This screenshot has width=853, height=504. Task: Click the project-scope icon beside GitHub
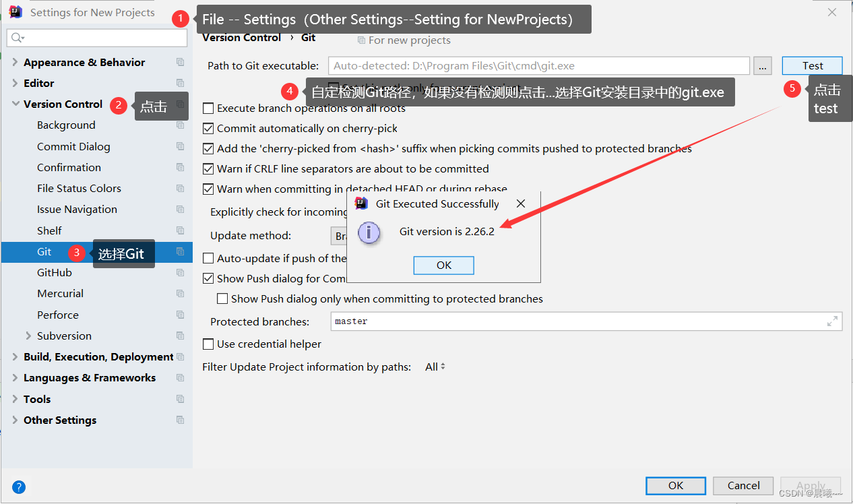pos(180,273)
